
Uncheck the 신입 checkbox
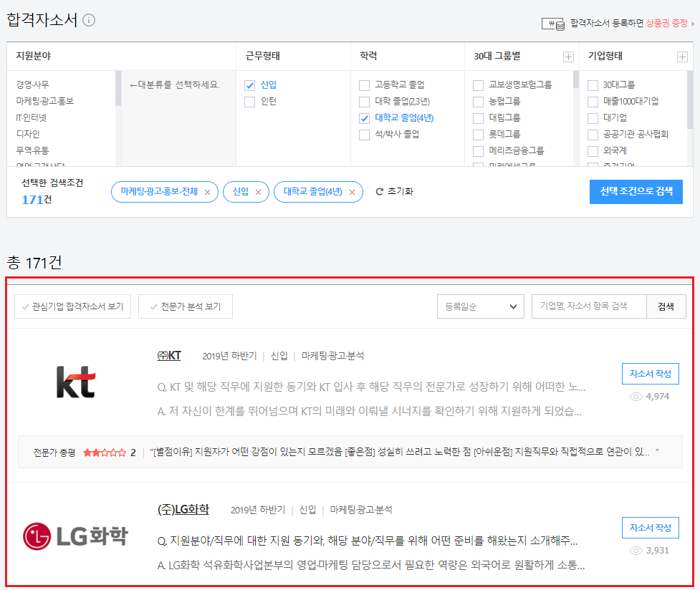(x=249, y=85)
